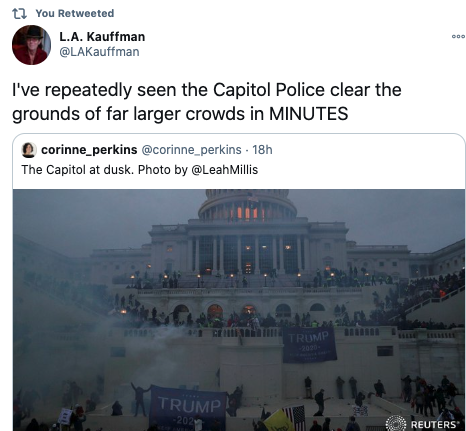This screenshot has width=466, height=431.
Task: Open the corinne_perkins display name in quote
Action: tap(89, 150)
